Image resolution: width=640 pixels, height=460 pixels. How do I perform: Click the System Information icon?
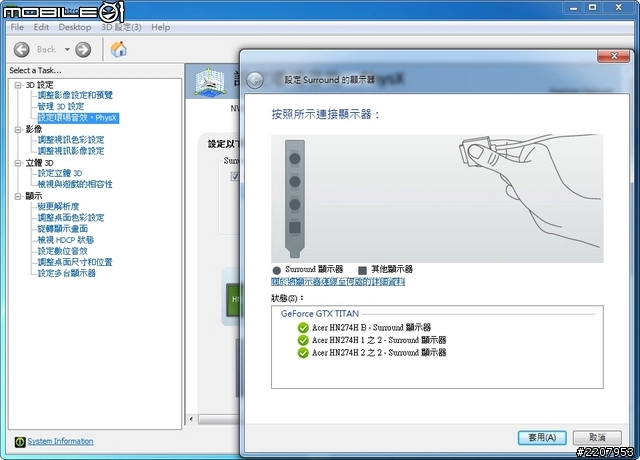(20, 442)
